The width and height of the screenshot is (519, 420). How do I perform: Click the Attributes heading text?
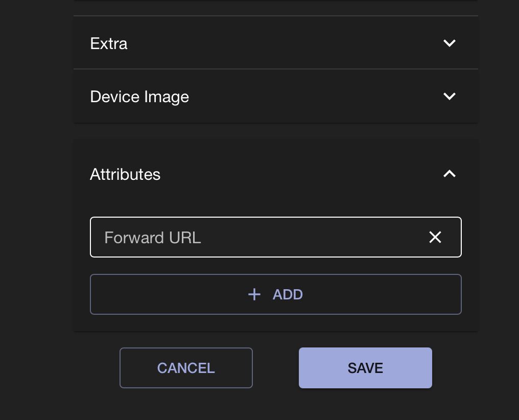coord(125,174)
